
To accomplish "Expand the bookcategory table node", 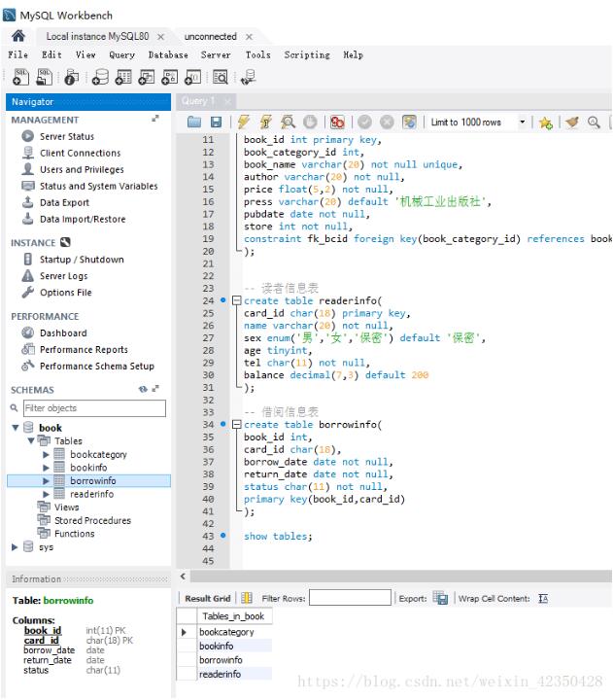I will point(46,455).
